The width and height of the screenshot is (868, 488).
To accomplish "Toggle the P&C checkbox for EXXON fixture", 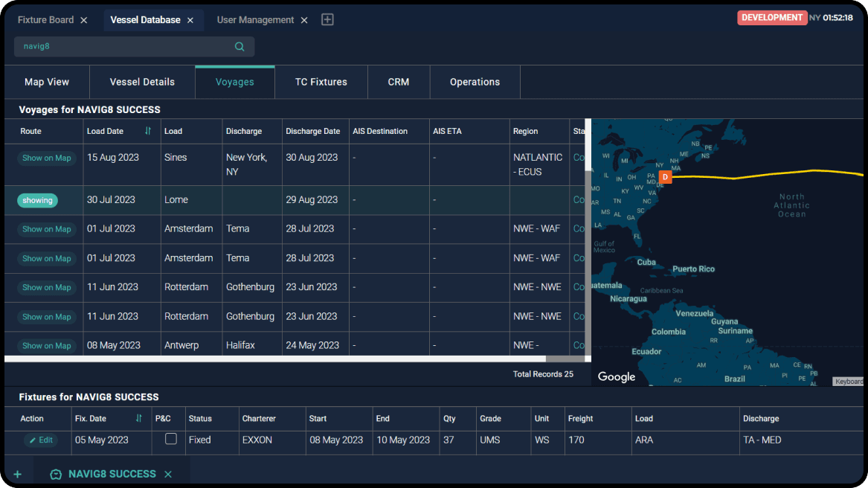I will pos(171,439).
